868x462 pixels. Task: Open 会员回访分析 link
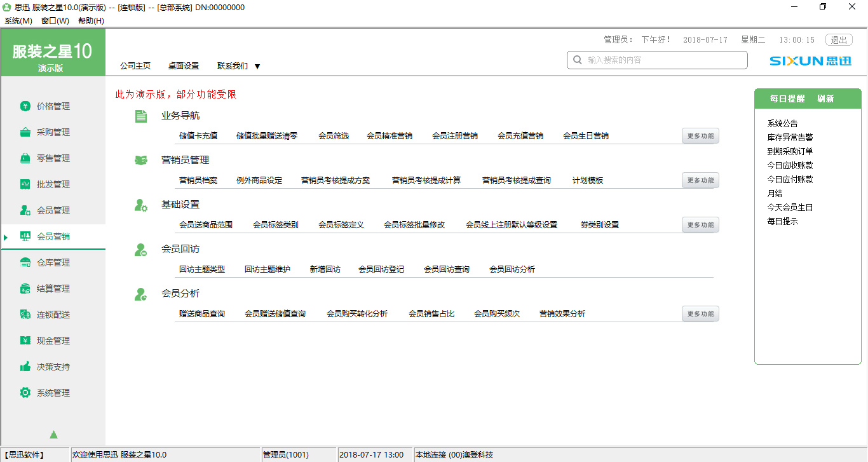pyautogui.click(x=512, y=269)
